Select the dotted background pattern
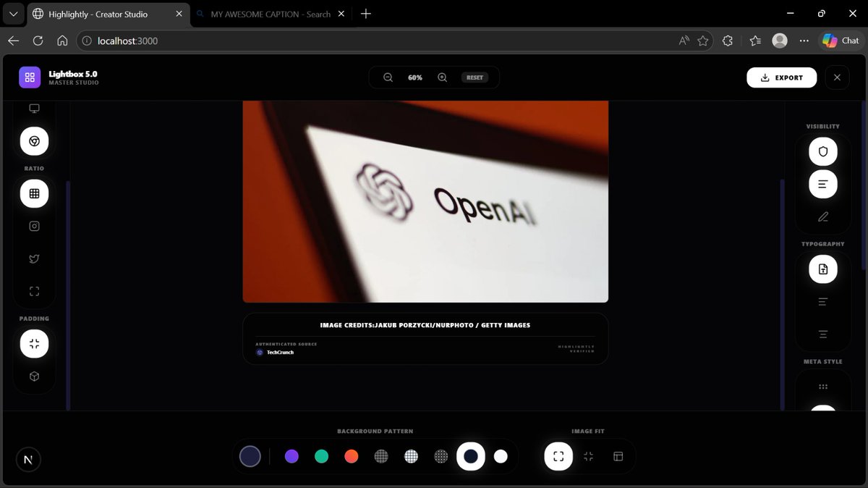The image size is (868, 488). [441, 456]
